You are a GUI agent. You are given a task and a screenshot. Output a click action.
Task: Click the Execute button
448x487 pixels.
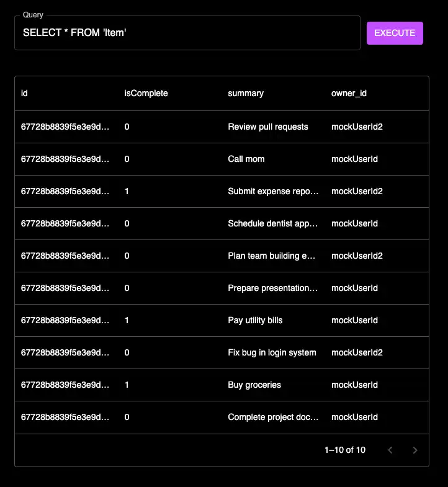(395, 33)
